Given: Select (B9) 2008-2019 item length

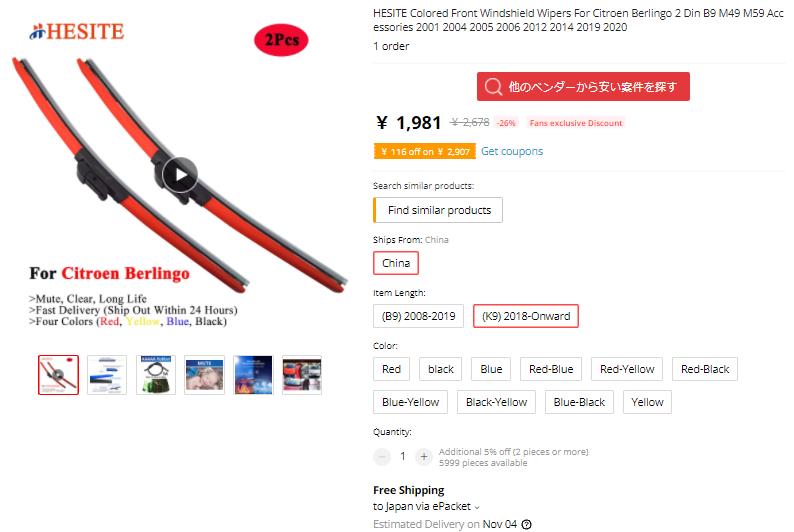Looking at the screenshot, I should pyautogui.click(x=418, y=316).
